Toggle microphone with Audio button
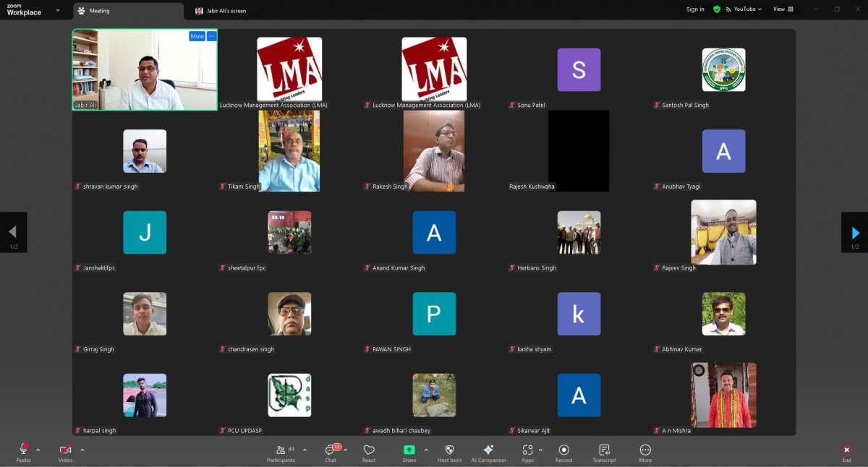Image resolution: width=868 pixels, height=467 pixels. point(23,453)
